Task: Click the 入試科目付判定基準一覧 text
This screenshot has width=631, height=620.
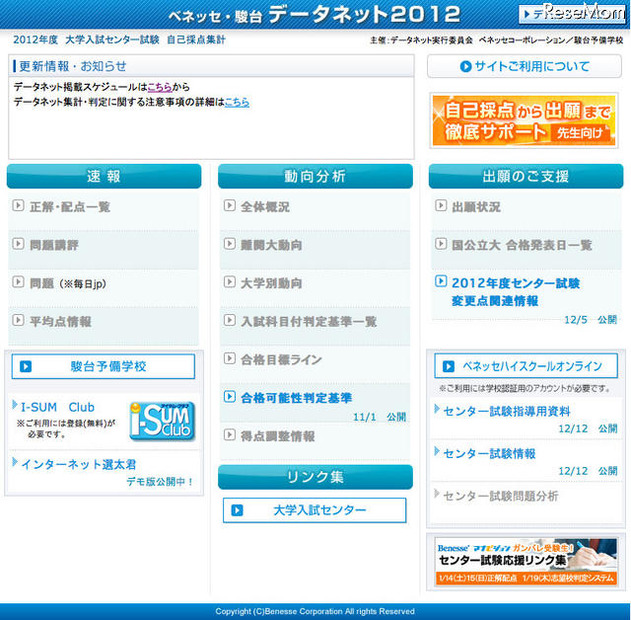Action: click(309, 321)
